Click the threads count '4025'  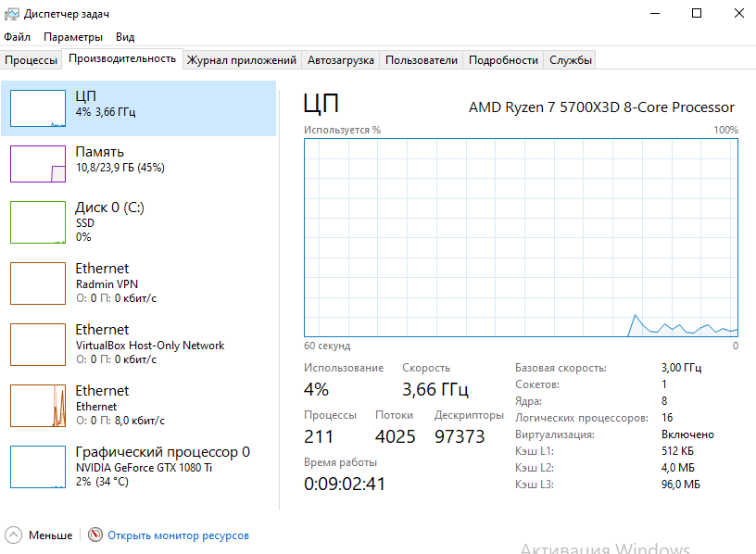click(x=395, y=436)
